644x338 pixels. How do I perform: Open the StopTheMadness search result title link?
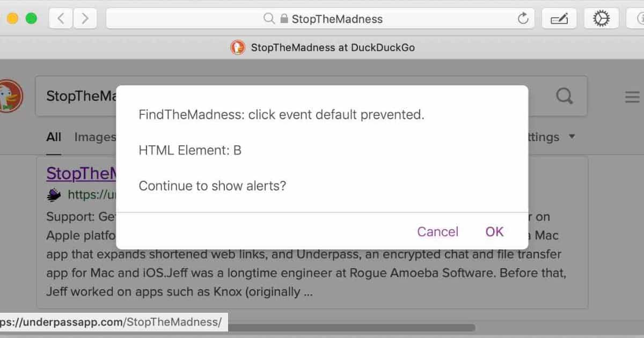click(x=80, y=173)
